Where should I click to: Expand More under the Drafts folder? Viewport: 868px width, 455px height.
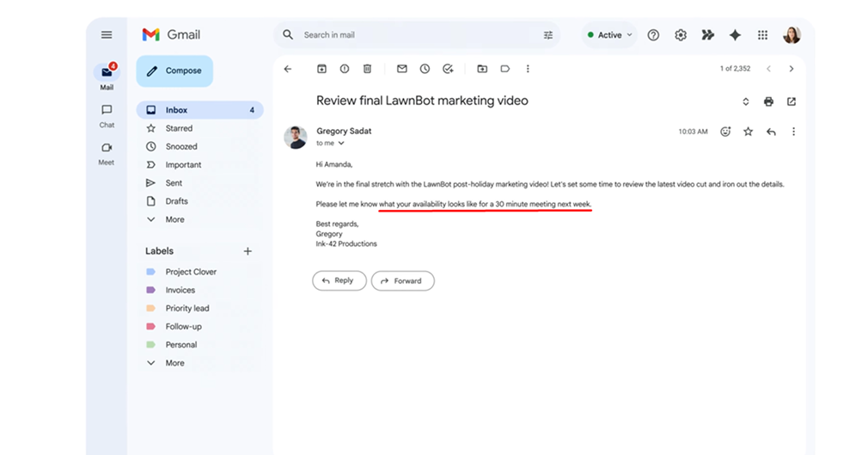coord(174,219)
